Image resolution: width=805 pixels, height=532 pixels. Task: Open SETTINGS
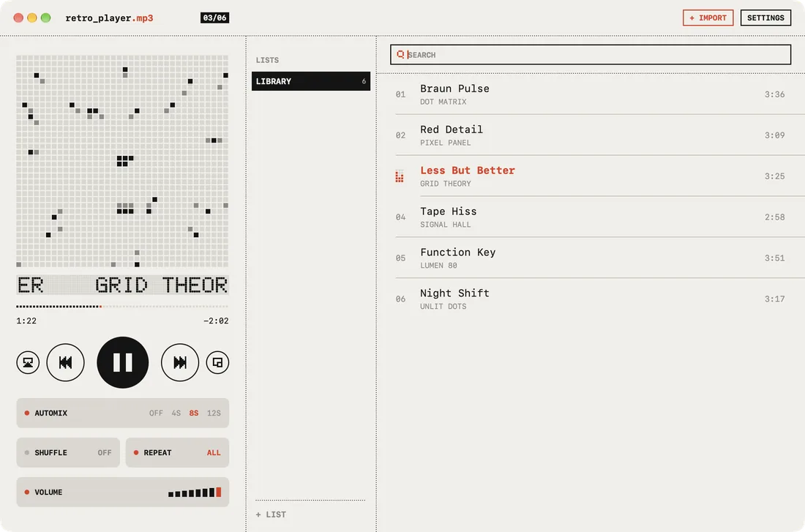[765, 18]
